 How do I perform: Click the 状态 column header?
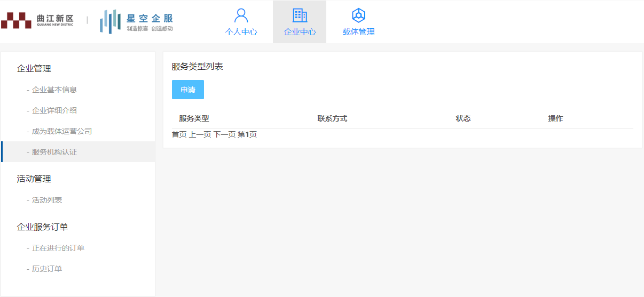[x=464, y=118]
